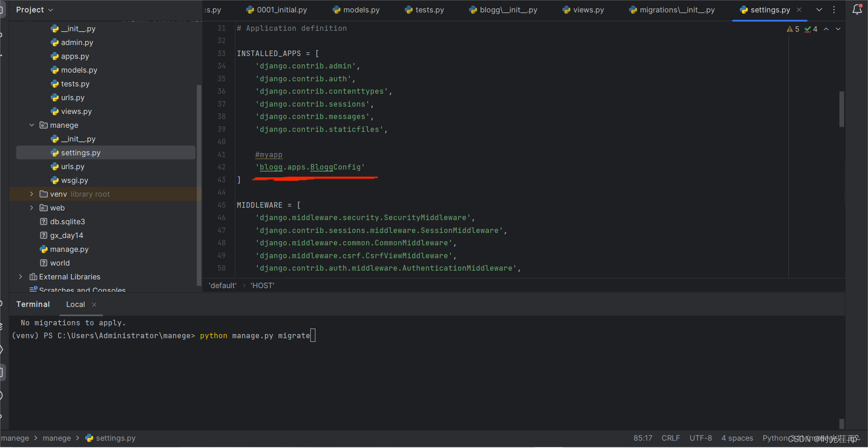Open the Project view dropdown
The height and width of the screenshot is (448, 868).
[x=34, y=10]
